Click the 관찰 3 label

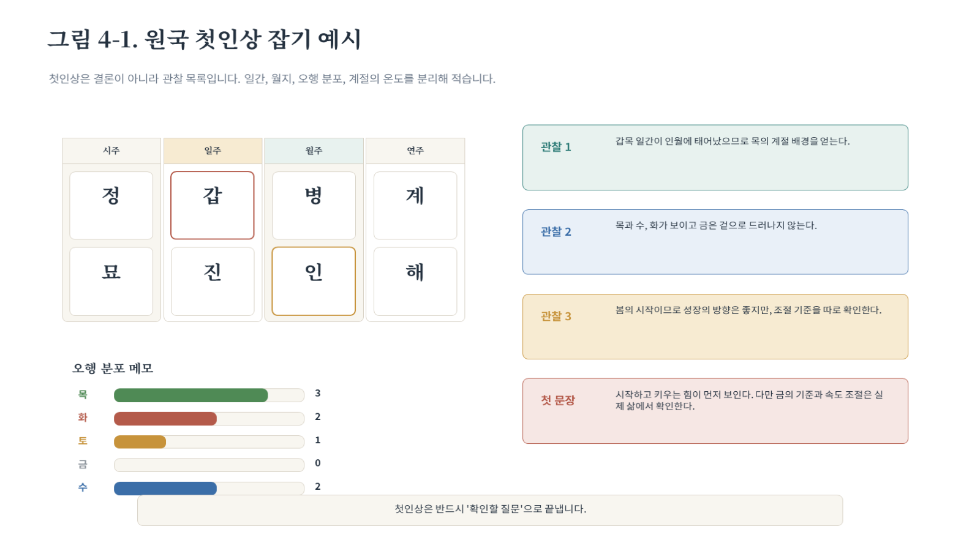tap(556, 316)
